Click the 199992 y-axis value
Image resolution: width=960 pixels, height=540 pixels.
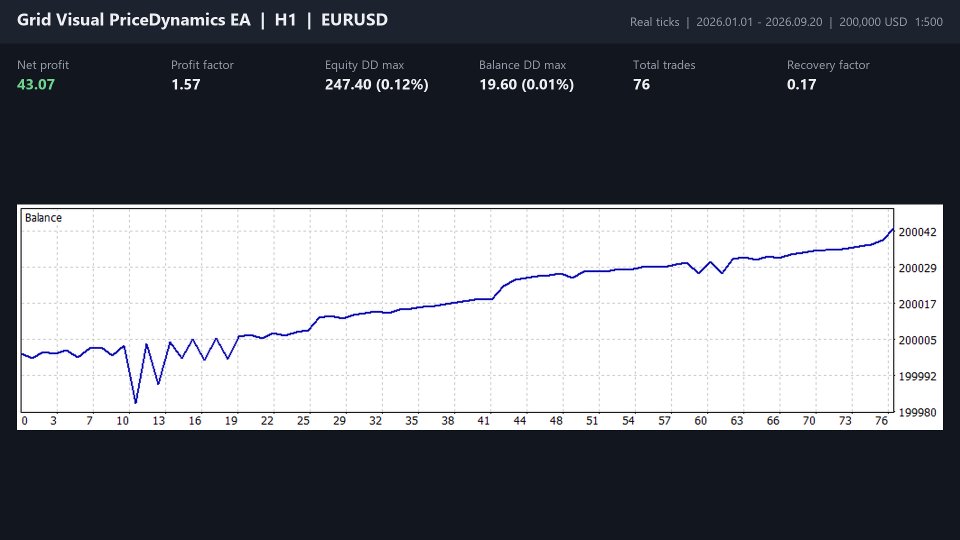point(917,377)
